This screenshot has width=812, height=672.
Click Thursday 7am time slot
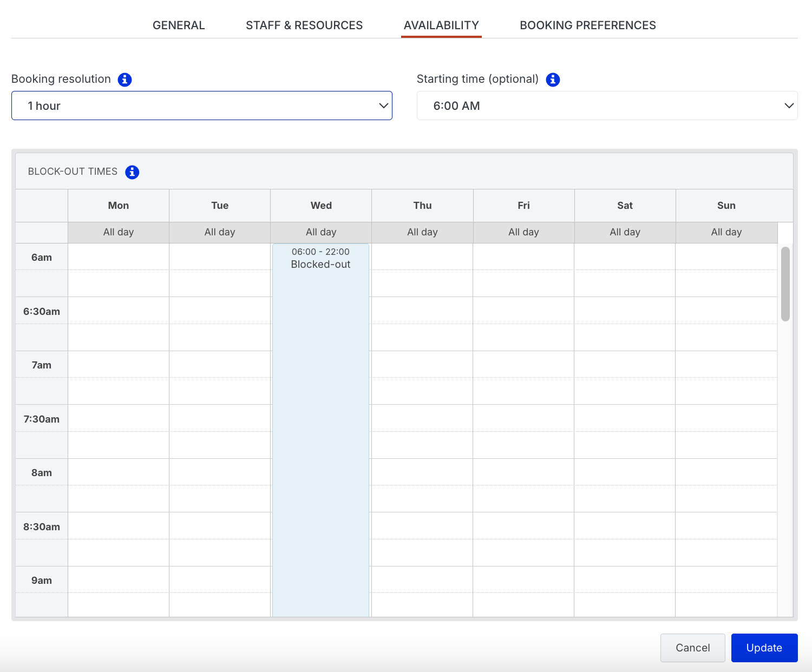point(422,365)
